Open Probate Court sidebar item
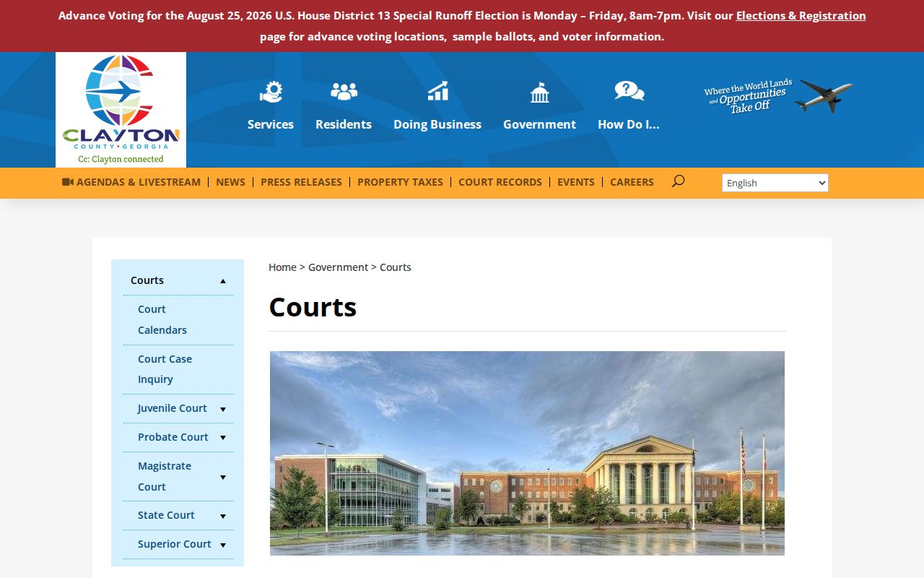924x578 pixels. click(173, 437)
